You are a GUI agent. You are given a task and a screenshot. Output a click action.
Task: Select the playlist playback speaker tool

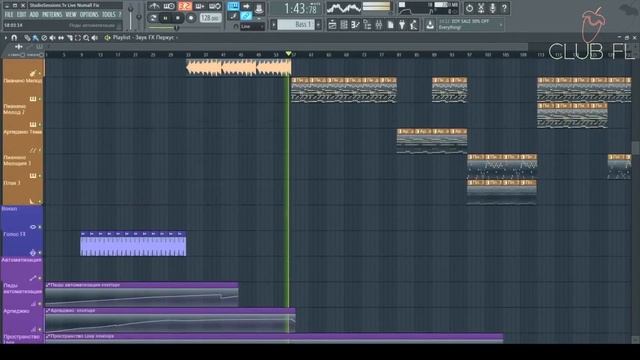(95, 38)
